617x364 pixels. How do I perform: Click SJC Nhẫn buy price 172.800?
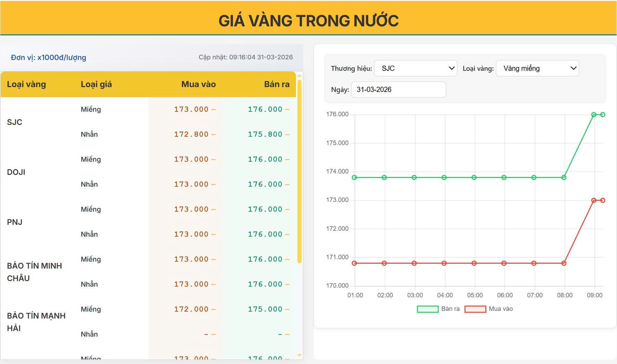click(x=191, y=134)
